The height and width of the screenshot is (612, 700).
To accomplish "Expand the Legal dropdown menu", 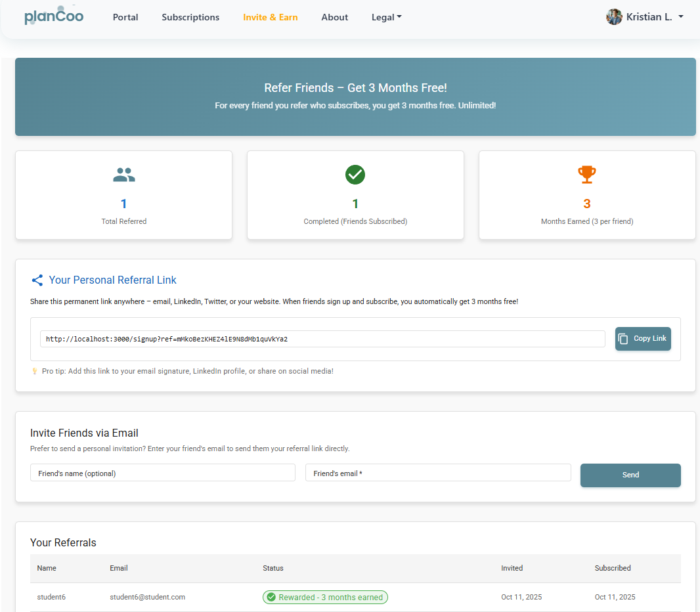I will tap(386, 17).
